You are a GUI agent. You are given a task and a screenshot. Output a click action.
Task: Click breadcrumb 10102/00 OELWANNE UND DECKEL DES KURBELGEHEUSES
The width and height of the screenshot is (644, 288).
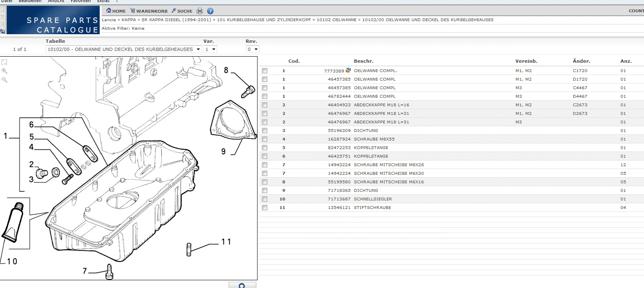tap(428, 20)
